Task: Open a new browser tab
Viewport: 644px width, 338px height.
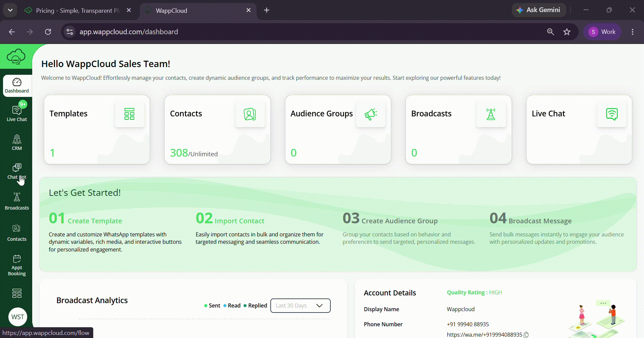Action: coord(267,10)
